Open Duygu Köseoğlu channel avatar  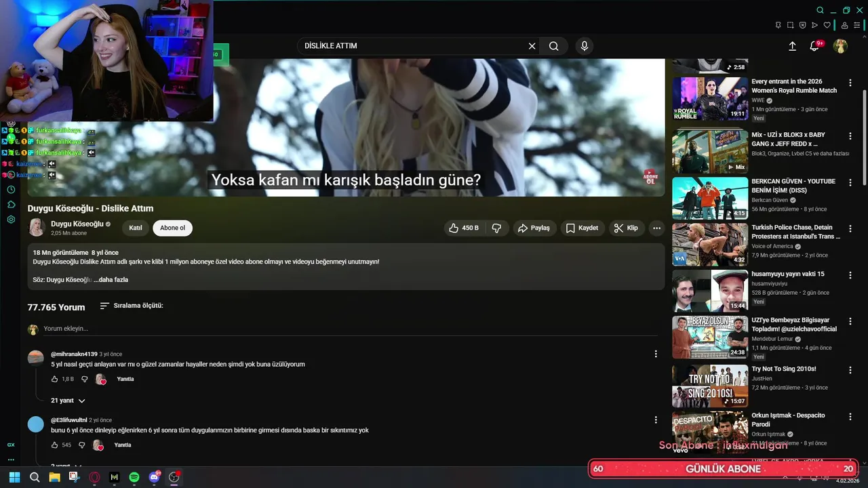point(37,228)
